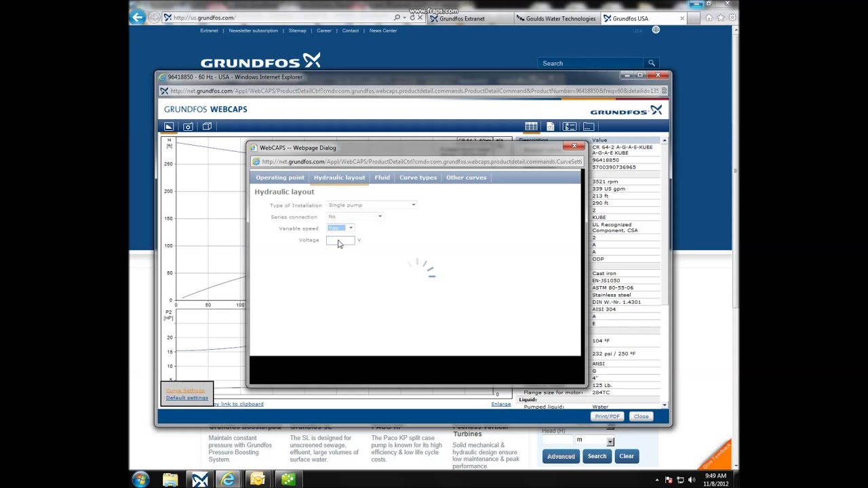The height and width of the screenshot is (488, 868).
Task: Click the copy link to clipboard link
Action: (238, 404)
